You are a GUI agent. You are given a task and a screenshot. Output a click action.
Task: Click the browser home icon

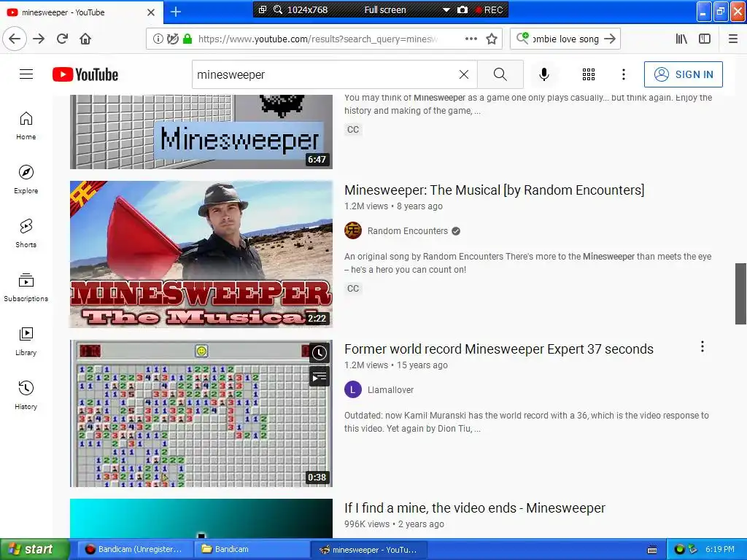tap(85, 39)
